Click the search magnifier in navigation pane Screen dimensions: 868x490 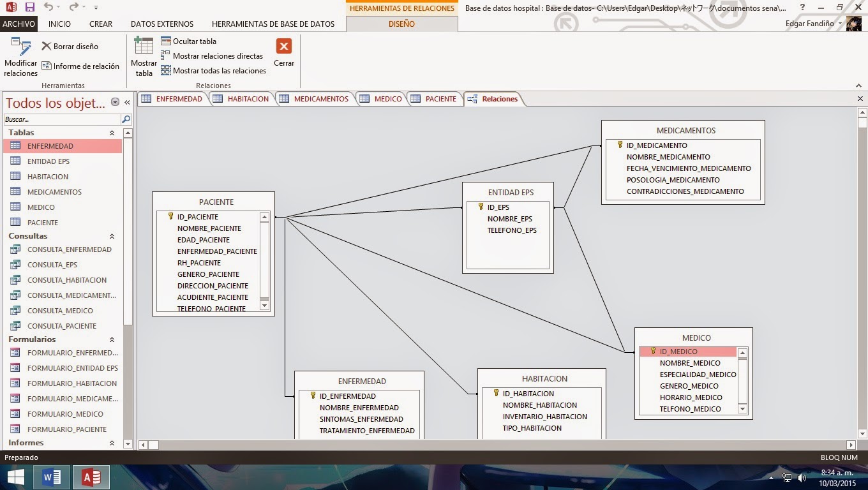pos(125,119)
